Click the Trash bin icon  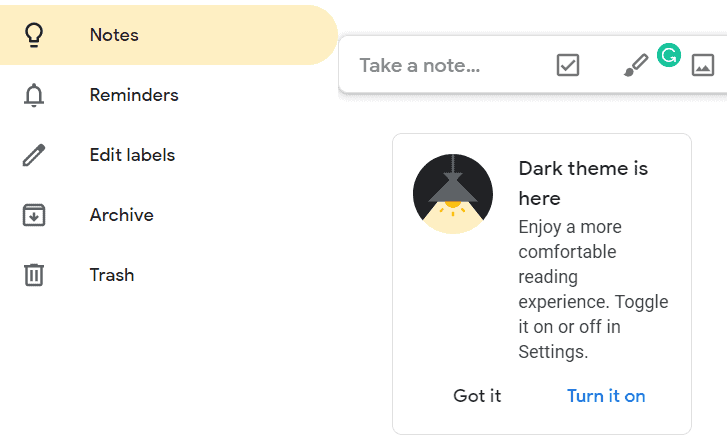pos(34,275)
